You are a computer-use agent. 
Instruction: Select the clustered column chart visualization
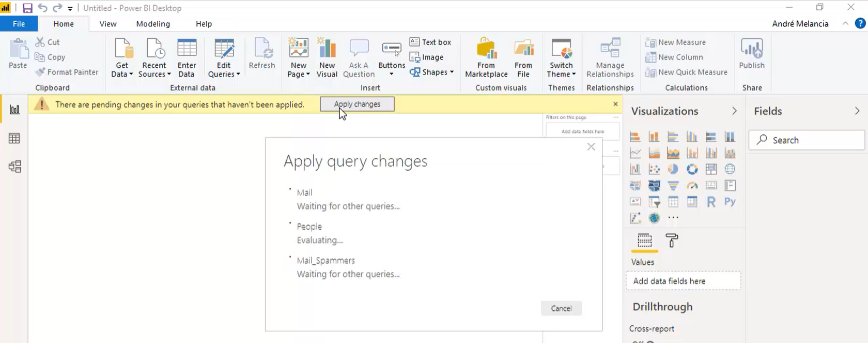tap(692, 137)
